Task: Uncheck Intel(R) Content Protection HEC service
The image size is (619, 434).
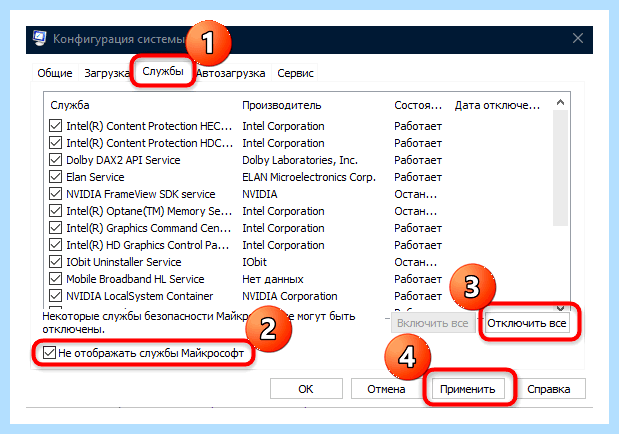Action: (55, 126)
